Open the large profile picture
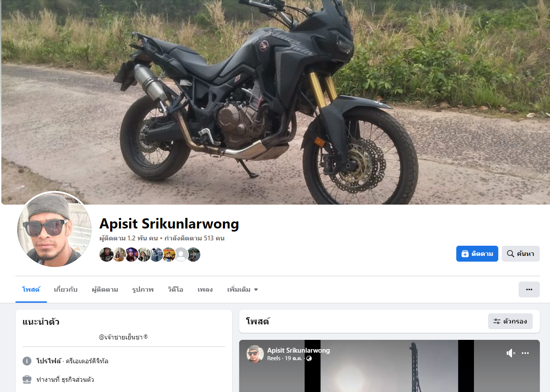Screen dimensions: 550x392 point(54,230)
